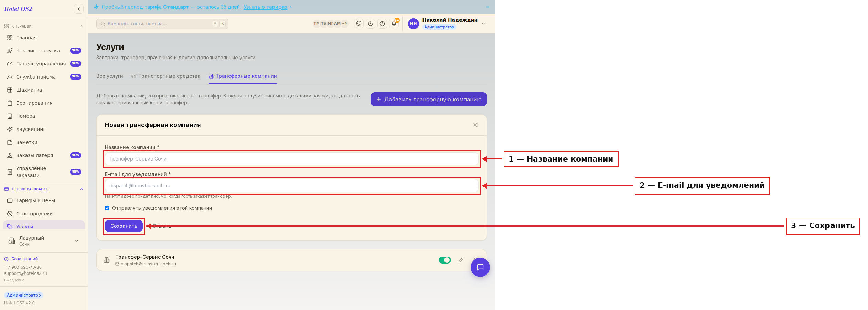This screenshot has width=868, height=310.
Task: Open the Шахматка grid page
Action: pos(44,90)
